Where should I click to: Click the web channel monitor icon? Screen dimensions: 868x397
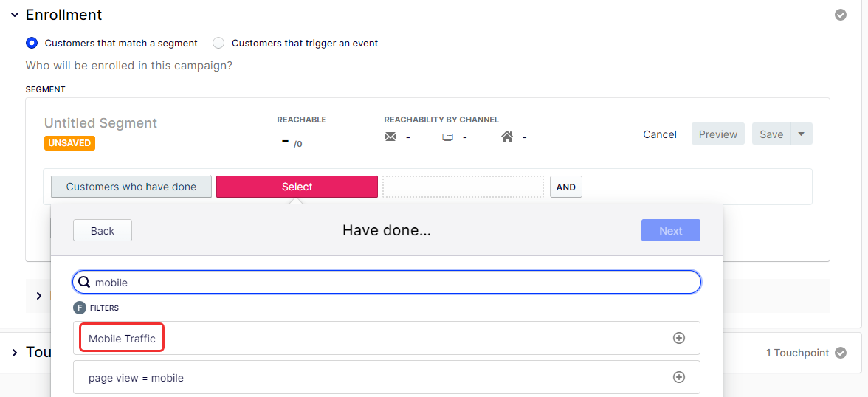tap(448, 137)
